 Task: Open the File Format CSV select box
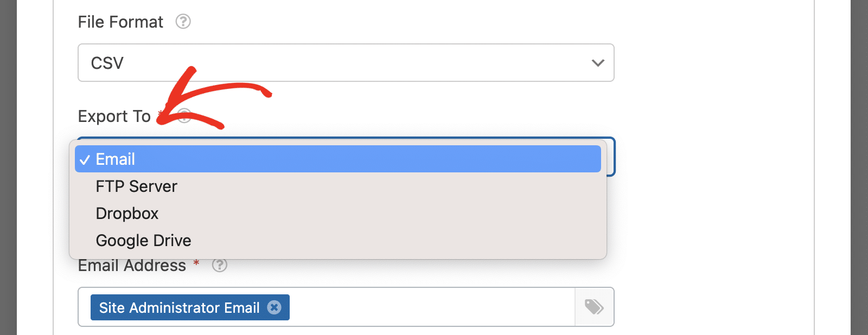[x=346, y=63]
